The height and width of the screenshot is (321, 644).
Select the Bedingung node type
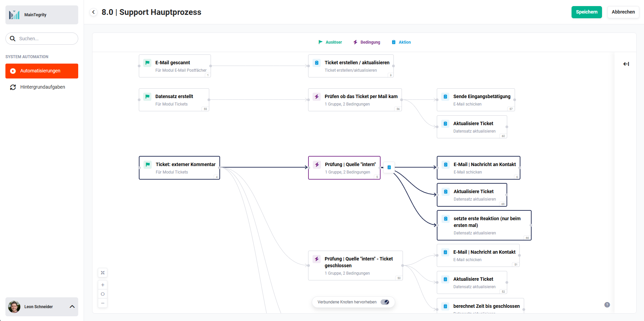click(367, 42)
